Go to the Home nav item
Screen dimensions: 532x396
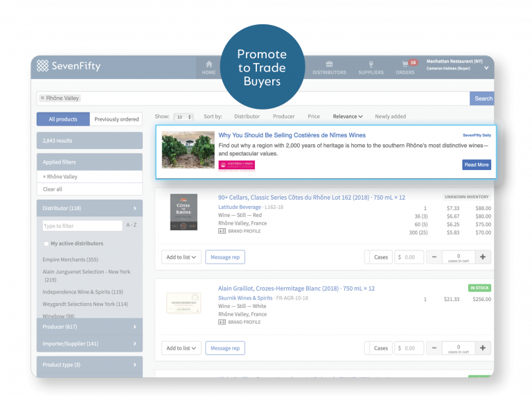(209, 67)
